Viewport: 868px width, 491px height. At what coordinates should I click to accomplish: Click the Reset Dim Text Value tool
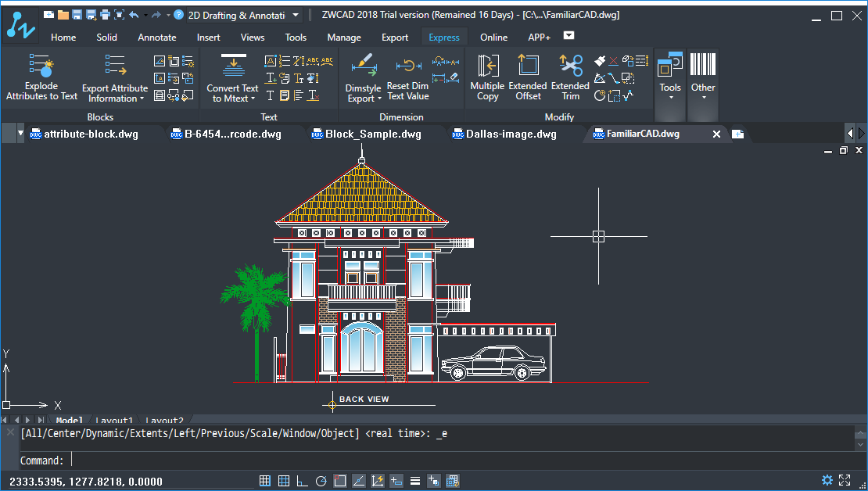(407, 76)
